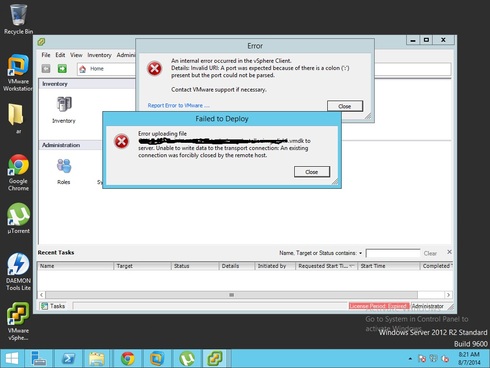Image resolution: width=490 pixels, height=368 pixels.
Task: Sort tasks by Target column
Action: (142, 266)
